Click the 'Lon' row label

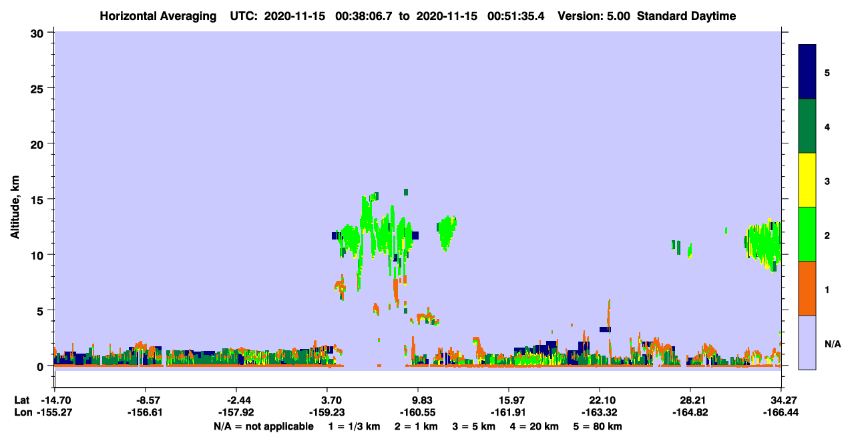pyautogui.click(x=22, y=412)
